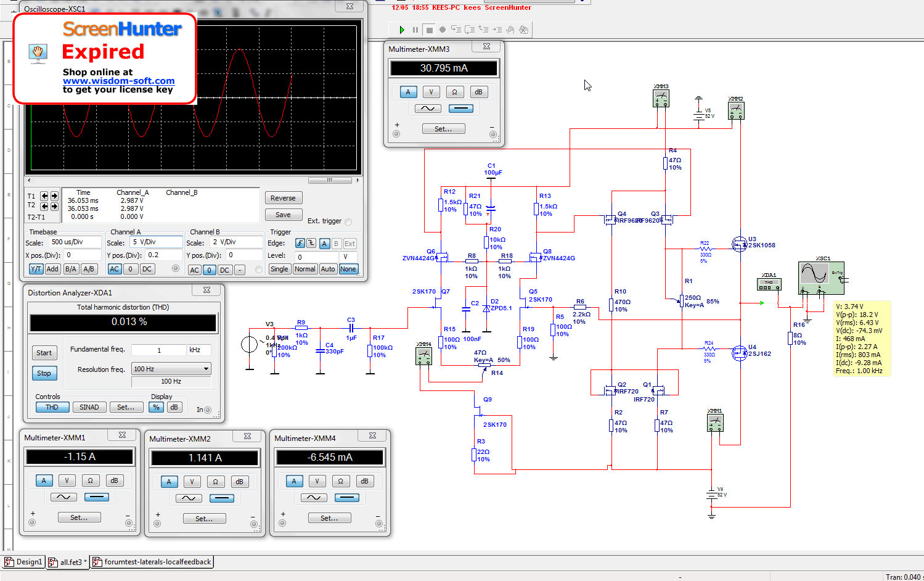Set Channel A coupling to DC
924x581 pixels.
pos(147,269)
